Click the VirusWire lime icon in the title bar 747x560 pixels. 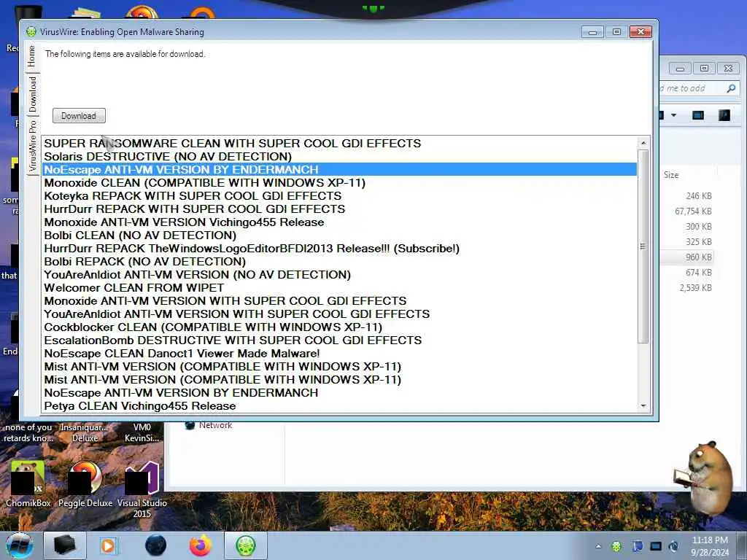(x=31, y=32)
